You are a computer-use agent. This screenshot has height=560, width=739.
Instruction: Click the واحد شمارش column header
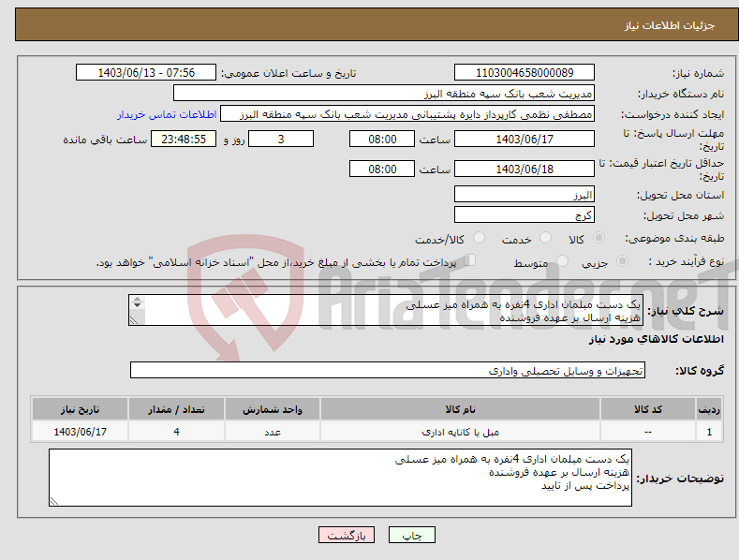(273, 409)
